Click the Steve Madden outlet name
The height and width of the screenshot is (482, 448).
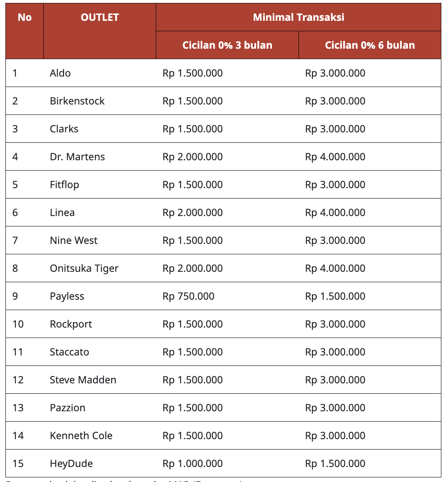(83, 380)
